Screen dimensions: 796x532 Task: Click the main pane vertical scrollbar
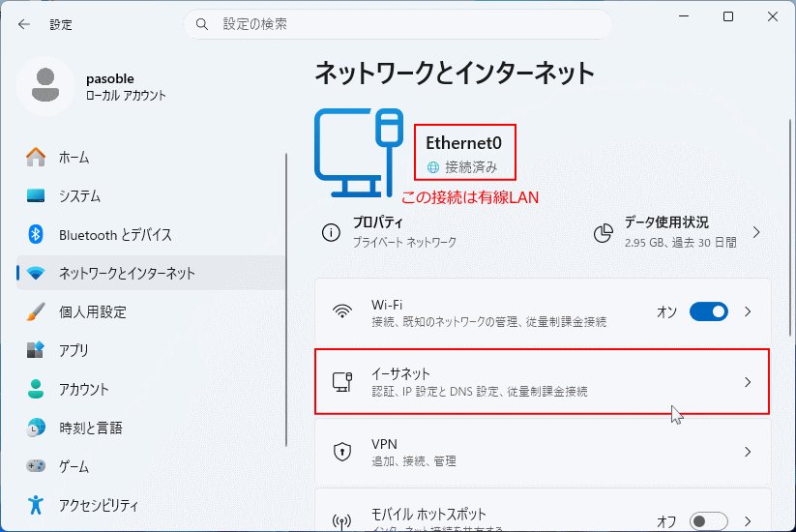click(790, 227)
